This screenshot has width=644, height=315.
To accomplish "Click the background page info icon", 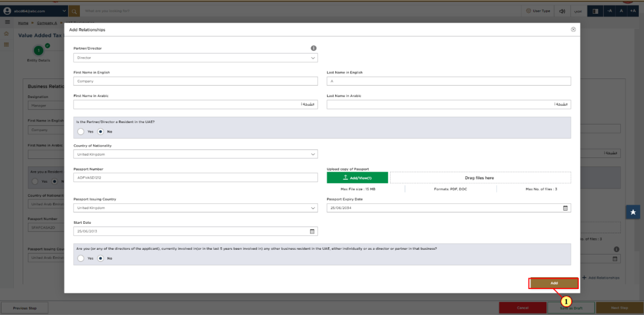I will point(617,249).
